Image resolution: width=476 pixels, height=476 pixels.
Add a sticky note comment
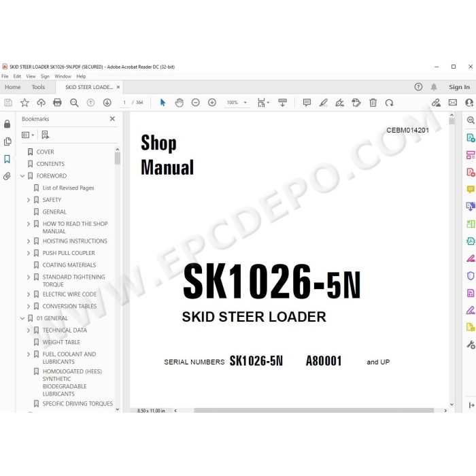coord(307,103)
